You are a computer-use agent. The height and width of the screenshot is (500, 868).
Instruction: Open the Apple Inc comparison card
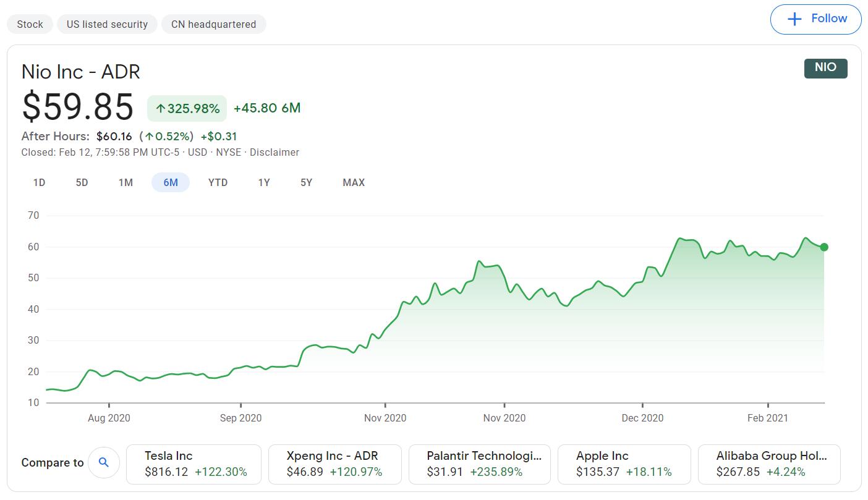[624, 464]
